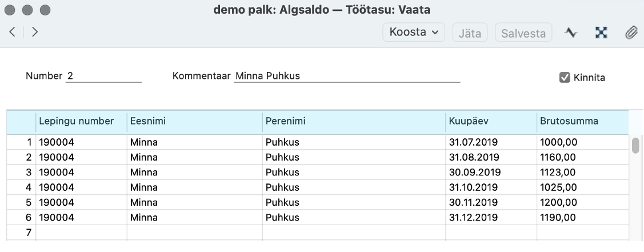Click the Jäta button
Viewport: 644px width, 252px height.
click(x=470, y=33)
